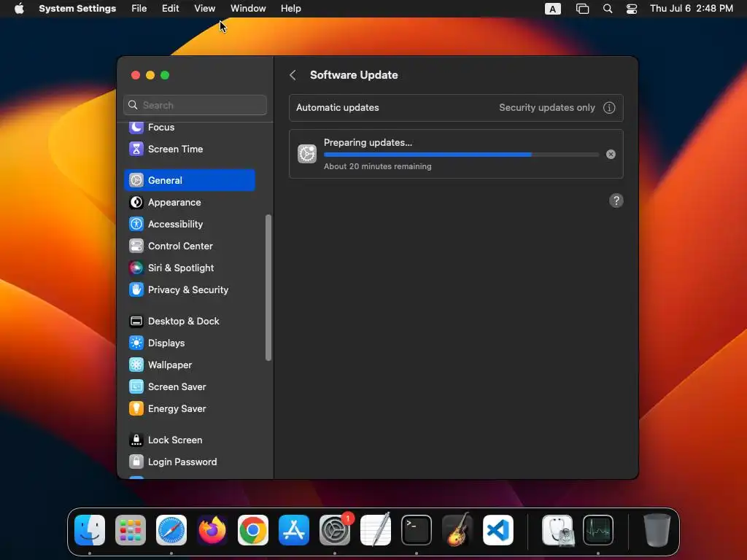Open the File menu
This screenshot has height=560, width=747.
pos(139,9)
